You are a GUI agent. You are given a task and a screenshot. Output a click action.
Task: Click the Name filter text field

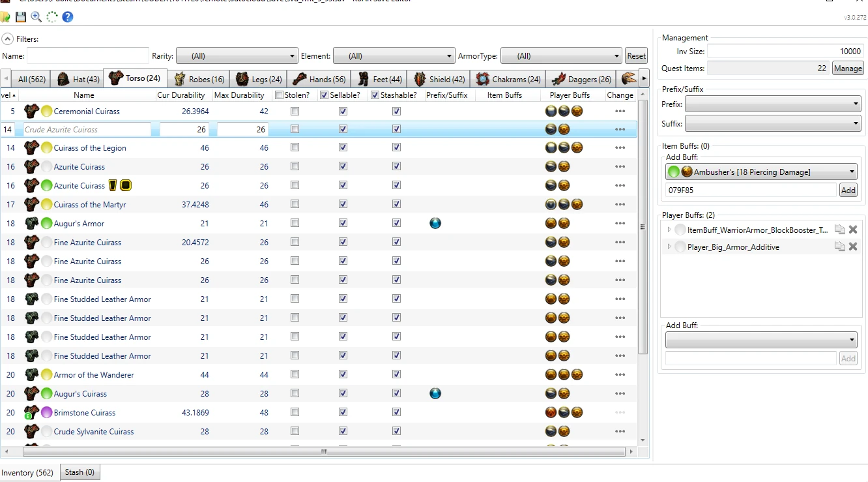tap(88, 56)
